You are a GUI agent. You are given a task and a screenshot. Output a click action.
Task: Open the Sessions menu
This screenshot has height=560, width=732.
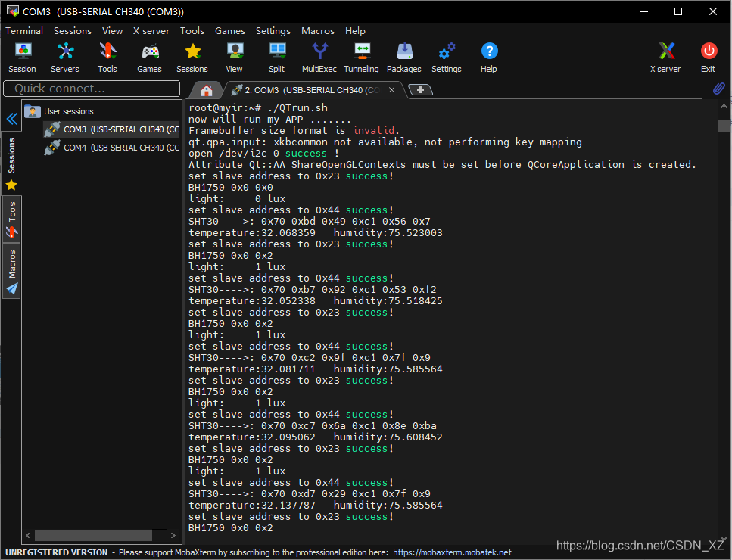point(73,31)
